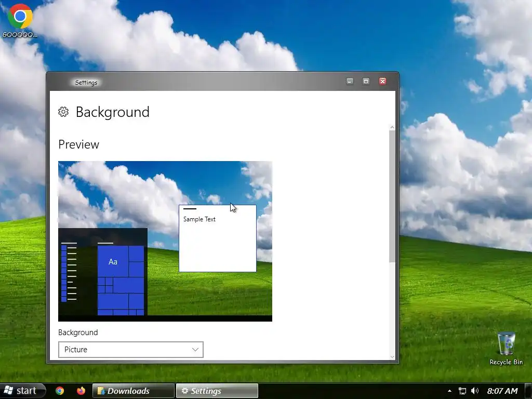Open the network status tray icon
532x399 pixels.
tap(462, 391)
